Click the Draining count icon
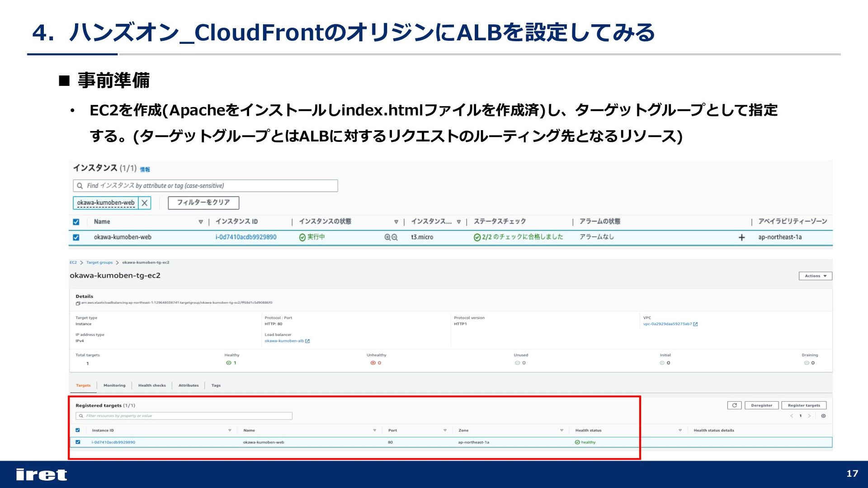 click(807, 363)
